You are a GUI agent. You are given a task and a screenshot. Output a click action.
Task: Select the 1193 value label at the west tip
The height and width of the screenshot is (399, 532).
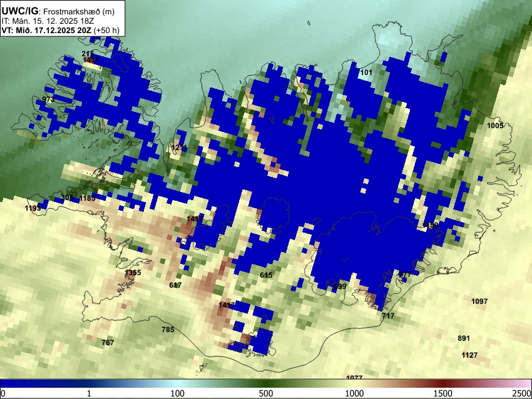(33, 208)
